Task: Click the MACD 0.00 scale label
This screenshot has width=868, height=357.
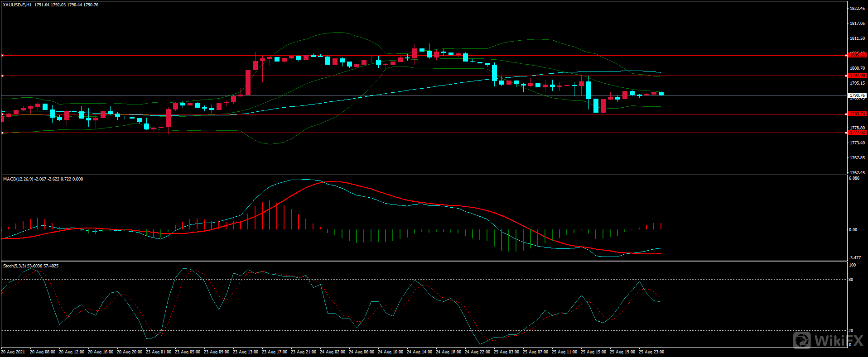Action: coord(853,230)
